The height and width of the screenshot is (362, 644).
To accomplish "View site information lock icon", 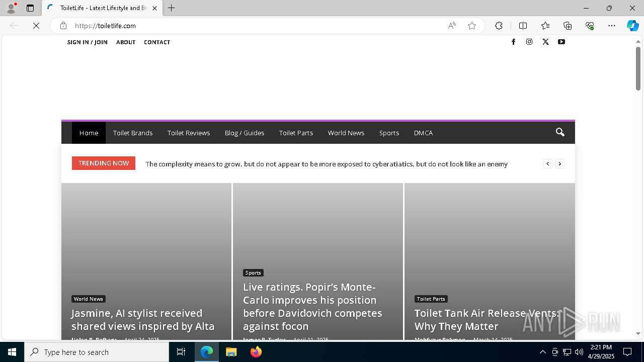I will click(63, 26).
